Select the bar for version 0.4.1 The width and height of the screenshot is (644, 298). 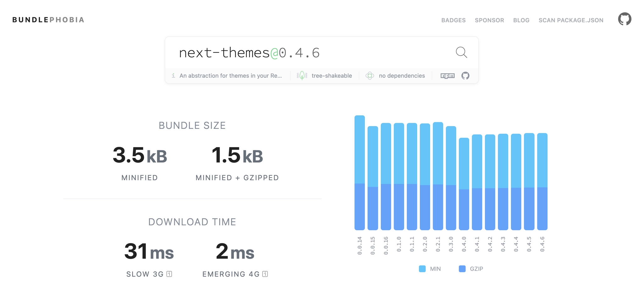477,182
